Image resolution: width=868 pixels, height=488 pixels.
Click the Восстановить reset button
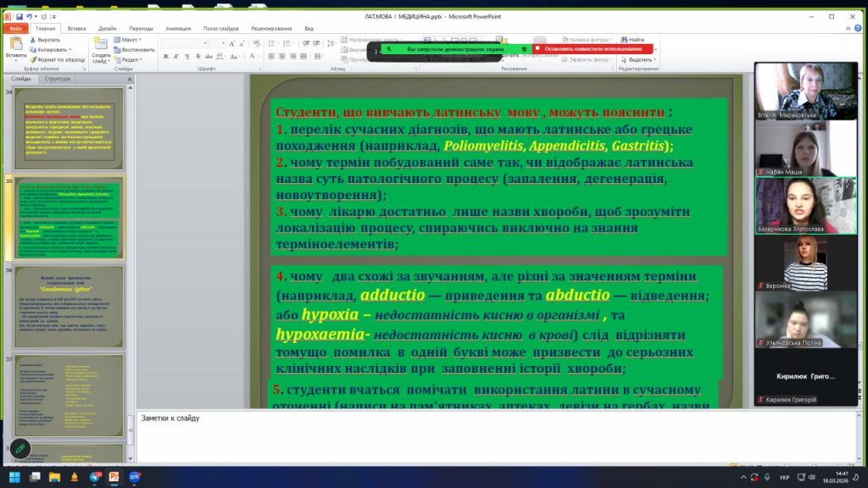pos(136,49)
